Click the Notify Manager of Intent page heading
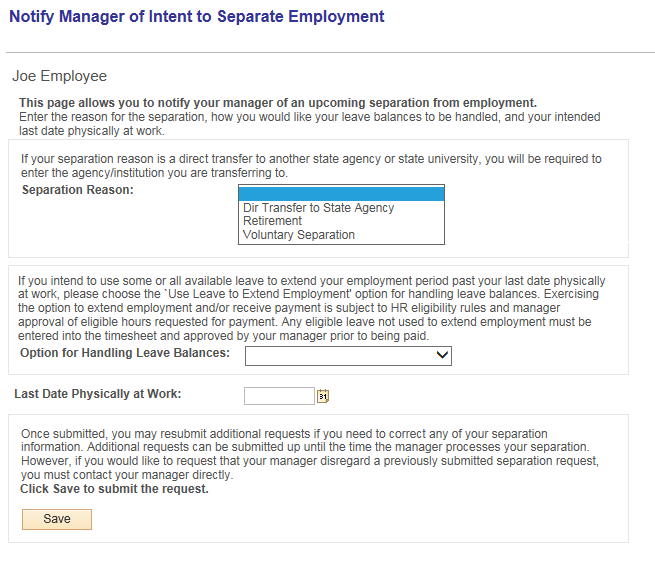This screenshot has width=655, height=562. [x=196, y=17]
